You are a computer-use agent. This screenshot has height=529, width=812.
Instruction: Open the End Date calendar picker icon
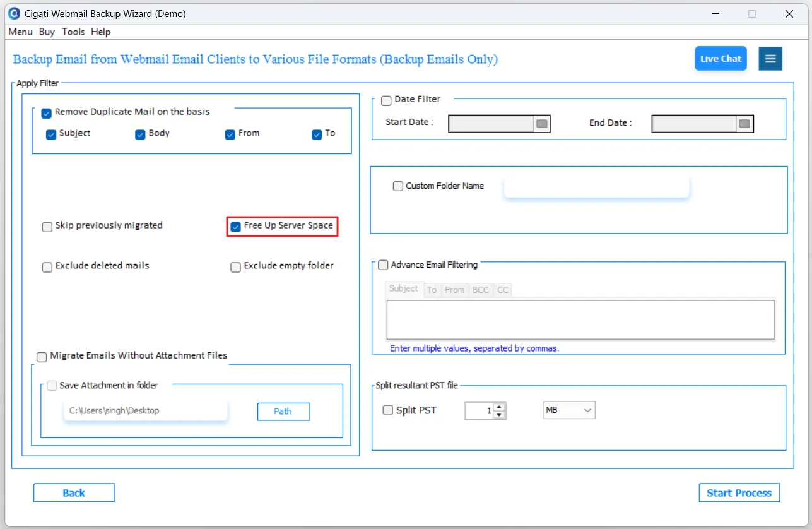click(745, 124)
